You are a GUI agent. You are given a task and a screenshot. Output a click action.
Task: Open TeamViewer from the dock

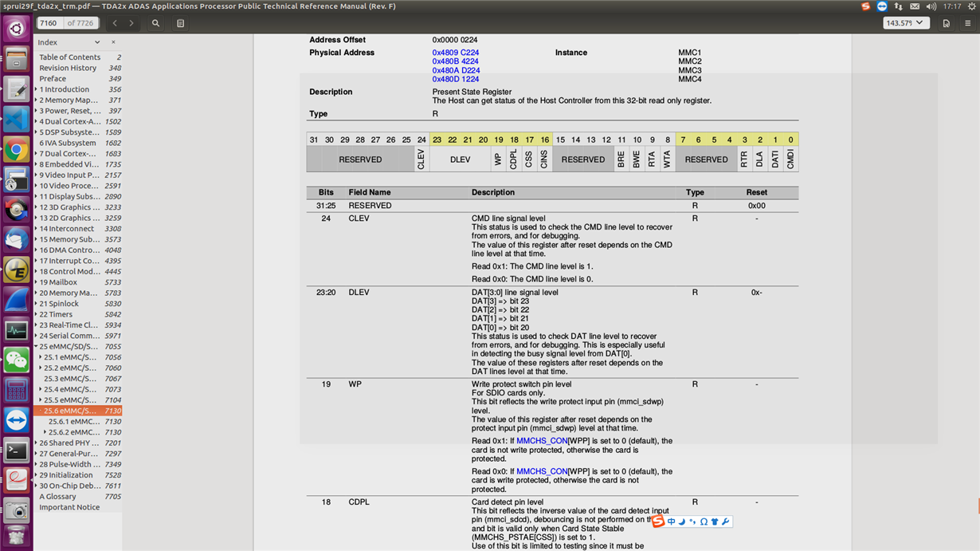pyautogui.click(x=16, y=420)
